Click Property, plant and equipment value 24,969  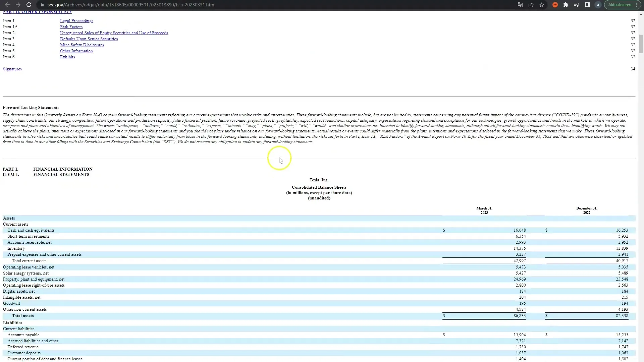520,279
